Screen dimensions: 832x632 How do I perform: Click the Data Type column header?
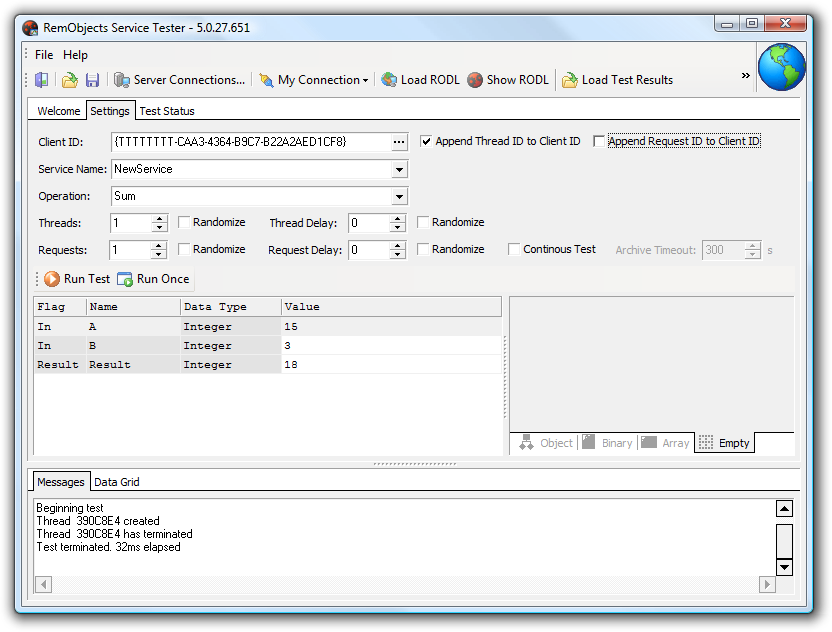[x=230, y=307]
